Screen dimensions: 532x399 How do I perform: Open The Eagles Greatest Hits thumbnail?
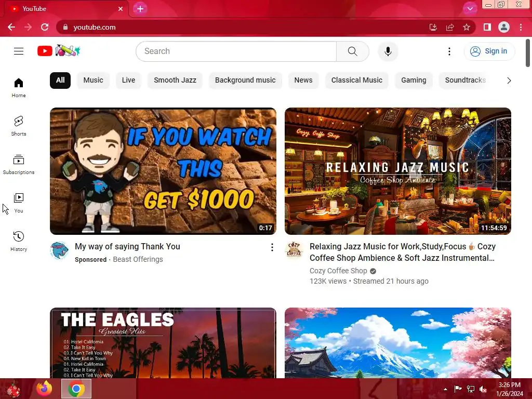coord(163,343)
